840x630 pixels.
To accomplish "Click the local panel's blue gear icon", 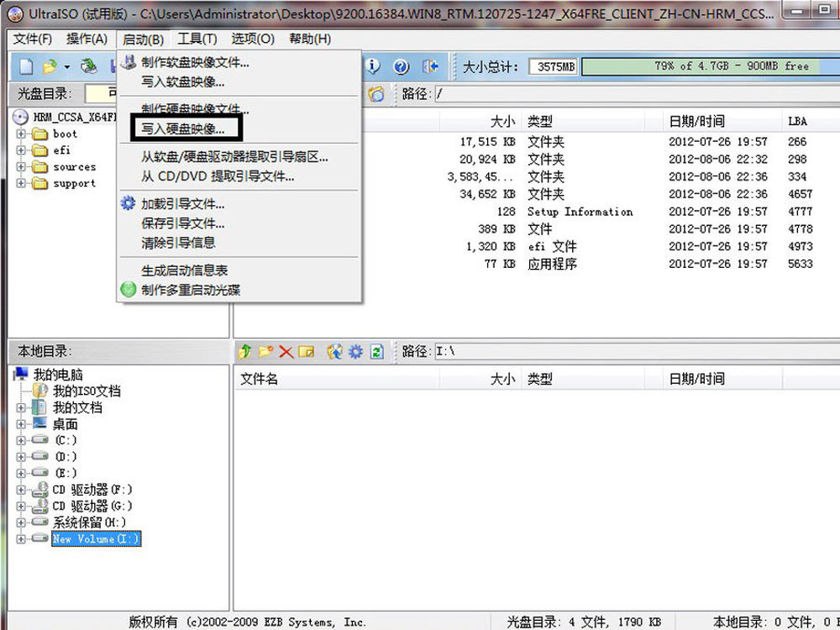I will coord(355,351).
